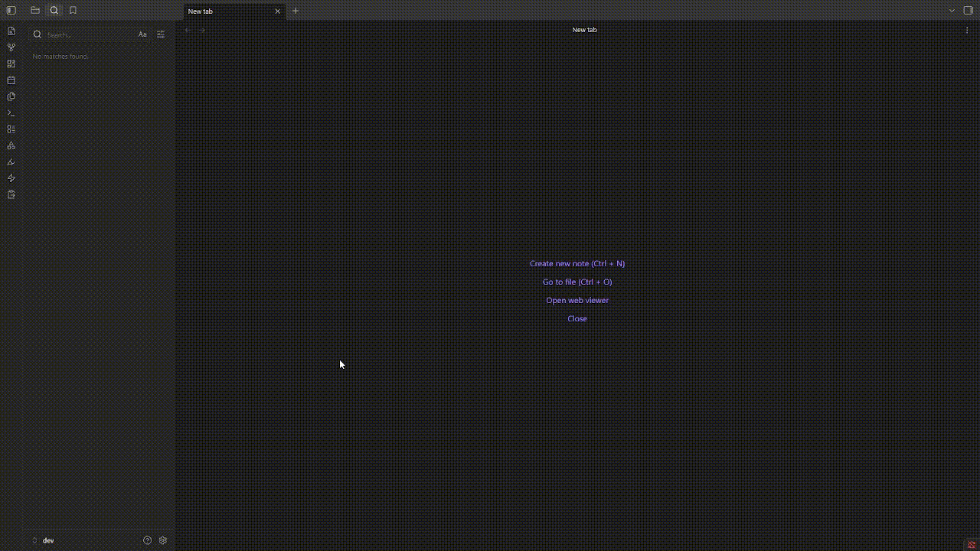The image size is (980, 551).
Task: Open today's daily note calendar icon
Action: [11, 80]
